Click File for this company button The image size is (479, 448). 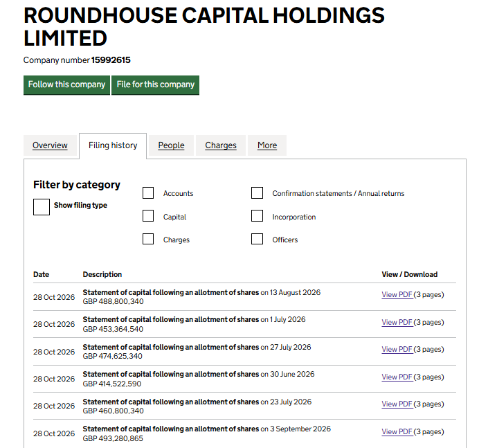click(155, 85)
